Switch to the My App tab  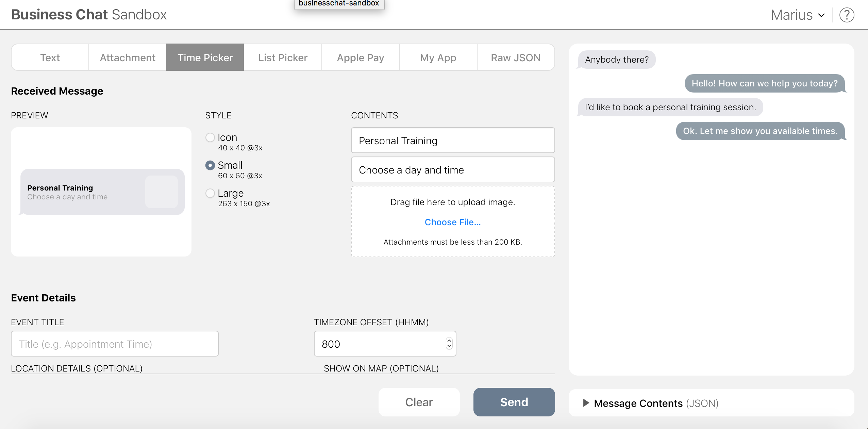point(438,57)
